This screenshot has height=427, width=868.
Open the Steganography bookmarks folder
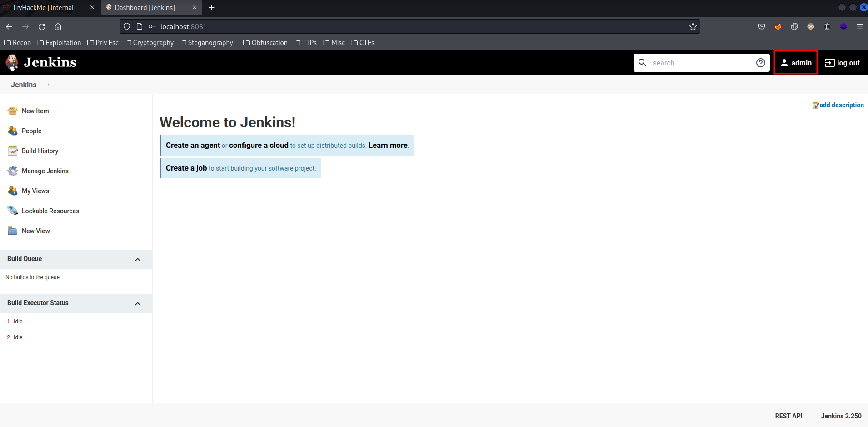click(x=206, y=43)
